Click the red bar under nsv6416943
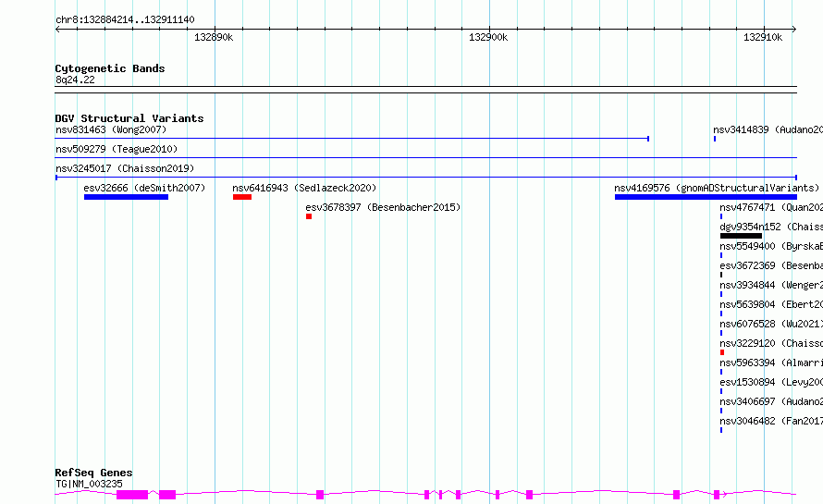The width and height of the screenshot is (823, 504). [x=242, y=197]
